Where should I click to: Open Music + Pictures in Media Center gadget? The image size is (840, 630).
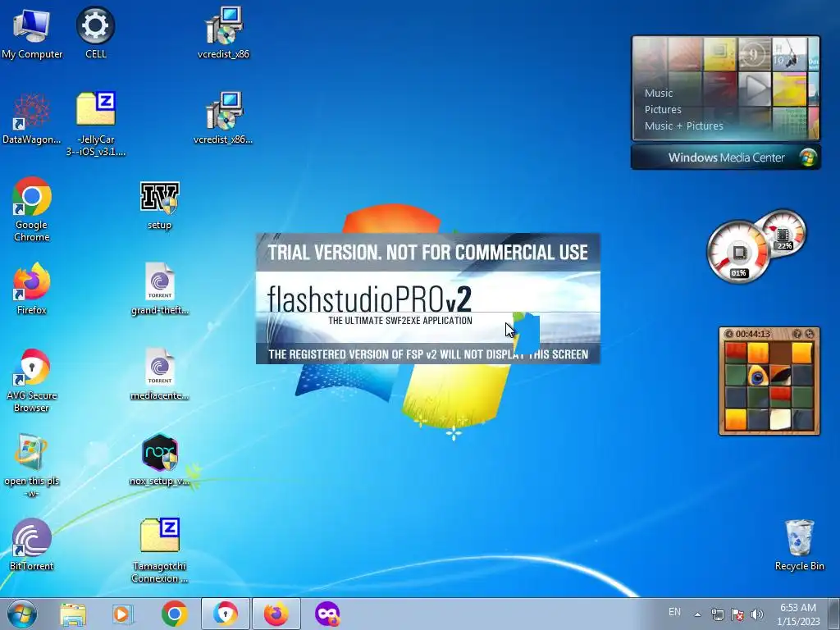pyautogui.click(x=683, y=126)
